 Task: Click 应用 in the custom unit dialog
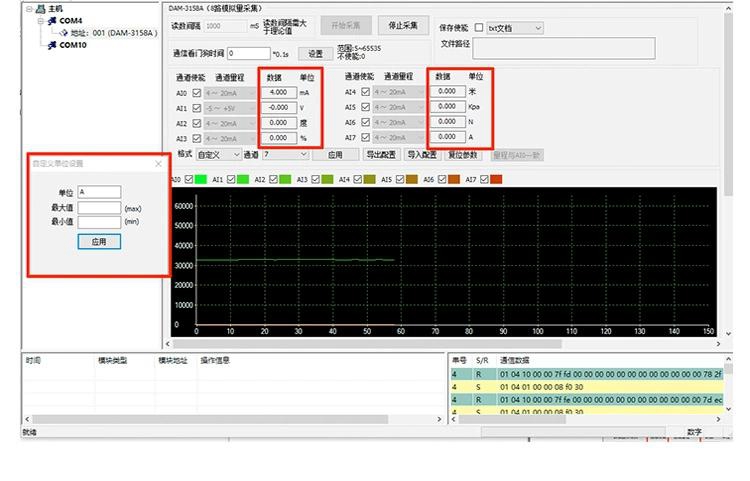(98, 241)
